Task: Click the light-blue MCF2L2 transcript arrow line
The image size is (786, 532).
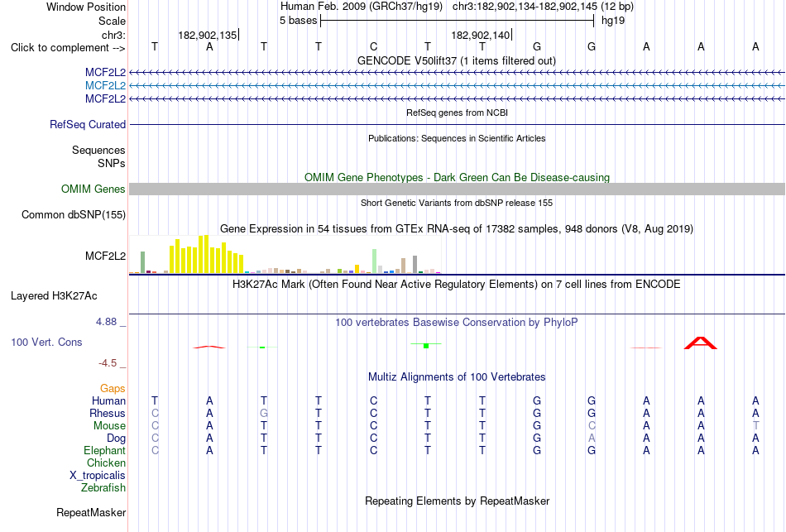Action: pyautogui.click(x=457, y=86)
